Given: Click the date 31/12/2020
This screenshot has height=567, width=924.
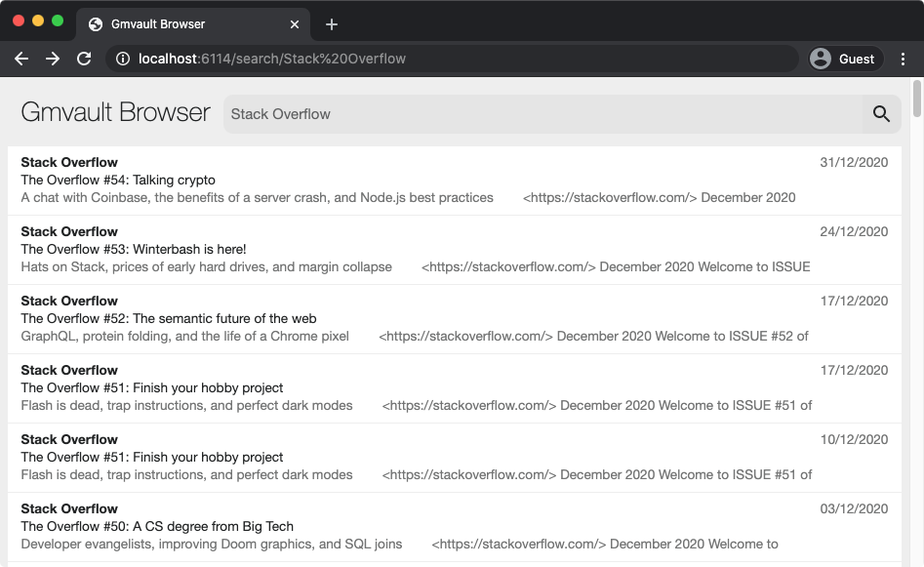Looking at the screenshot, I should [854, 162].
